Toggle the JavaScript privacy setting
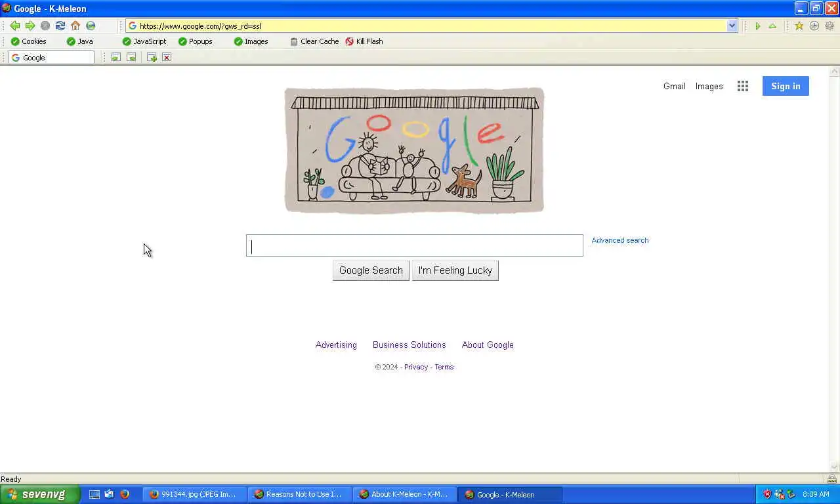 tap(144, 41)
